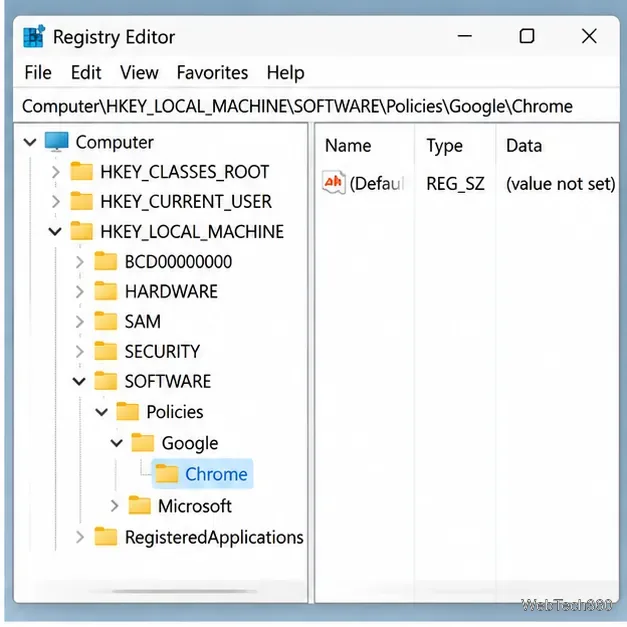Open the File menu

38,73
